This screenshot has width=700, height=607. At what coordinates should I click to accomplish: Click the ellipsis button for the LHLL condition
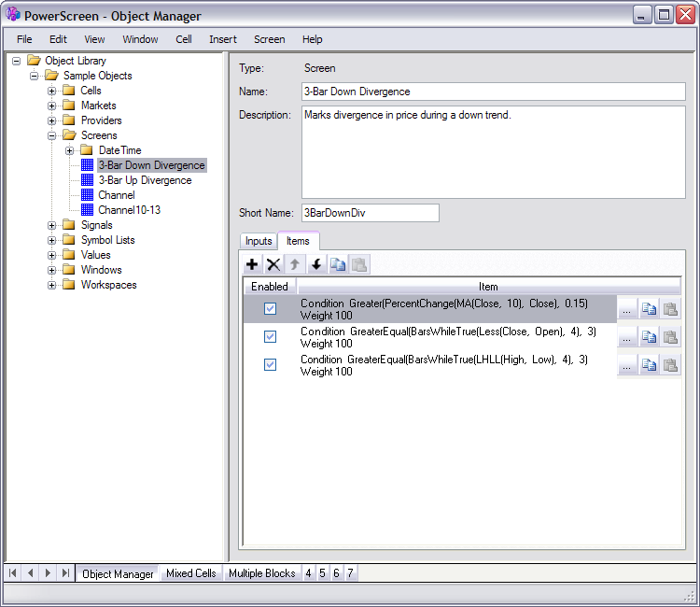coord(627,366)
